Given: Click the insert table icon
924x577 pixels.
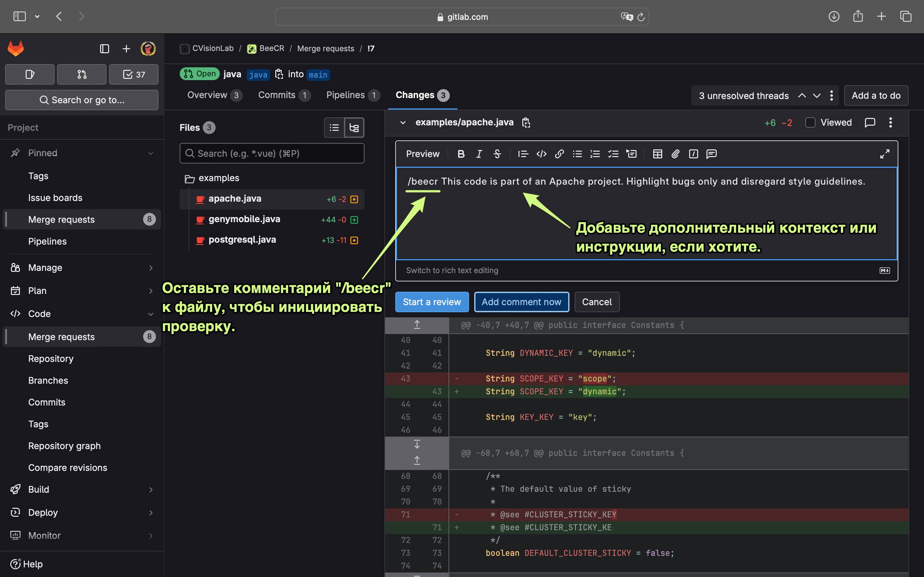Looking at the screenshot, I should coord(657,154).
